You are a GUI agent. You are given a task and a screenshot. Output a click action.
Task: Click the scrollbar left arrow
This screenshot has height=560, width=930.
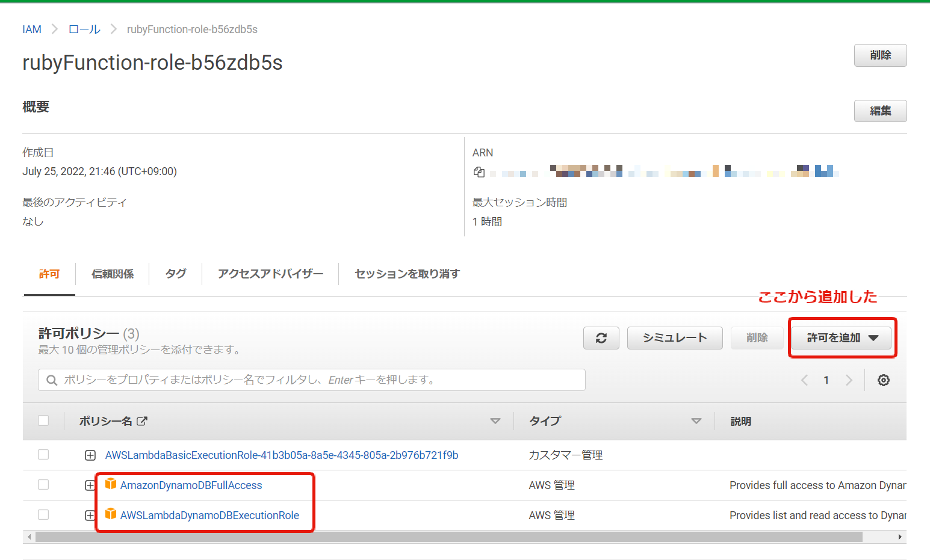29,537
